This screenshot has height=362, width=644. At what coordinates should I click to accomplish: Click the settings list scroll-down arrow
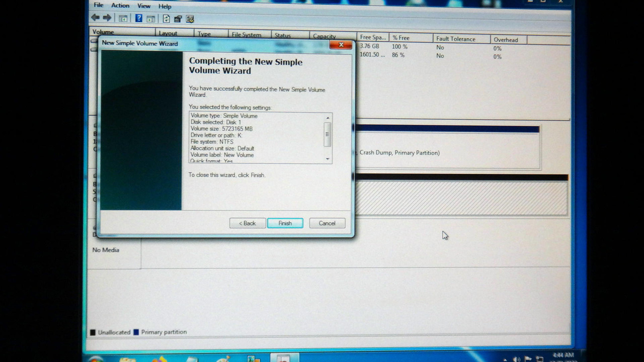[x=328, y=159]
